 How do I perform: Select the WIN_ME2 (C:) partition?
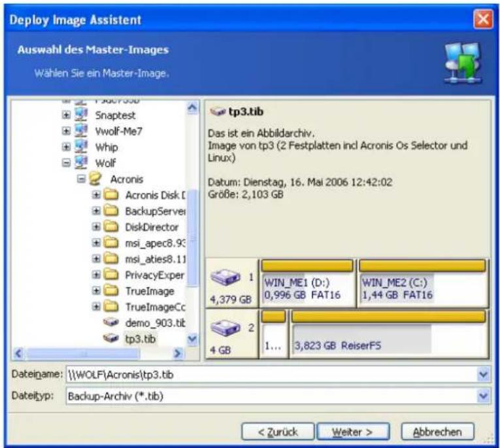pos(423,283)
